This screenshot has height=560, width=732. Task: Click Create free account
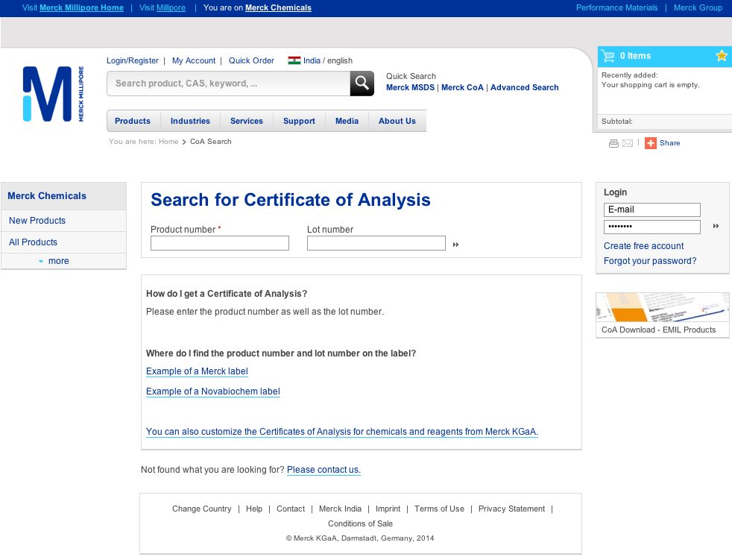point(644,246)
